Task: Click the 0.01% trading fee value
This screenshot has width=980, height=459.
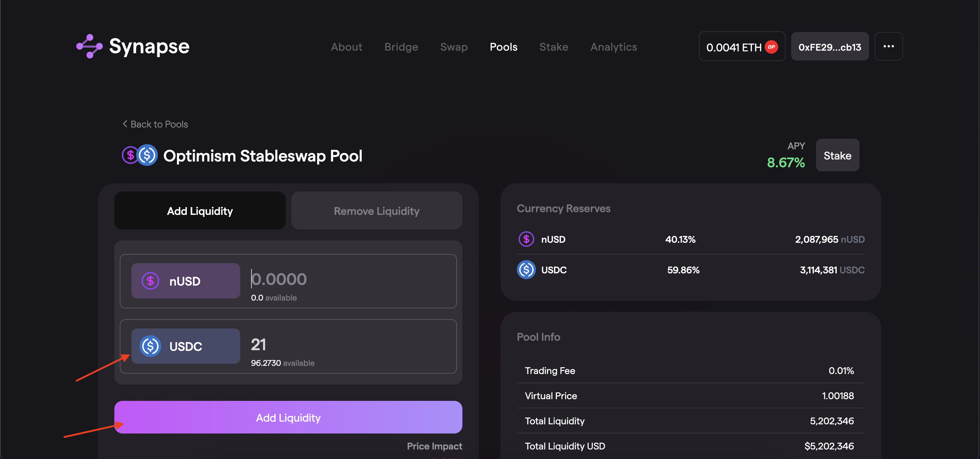Action: pyautogui.click(x=841, y=371)
